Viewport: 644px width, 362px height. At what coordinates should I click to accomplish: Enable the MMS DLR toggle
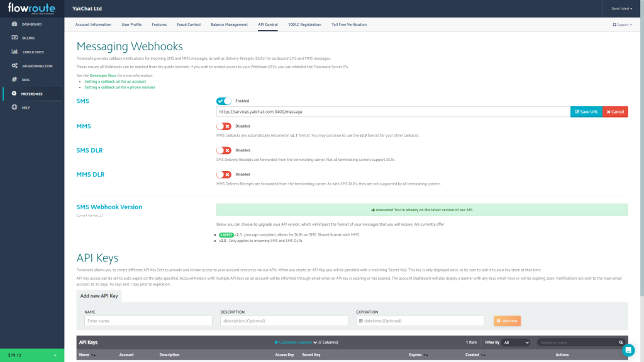click(x=224, y=175)
